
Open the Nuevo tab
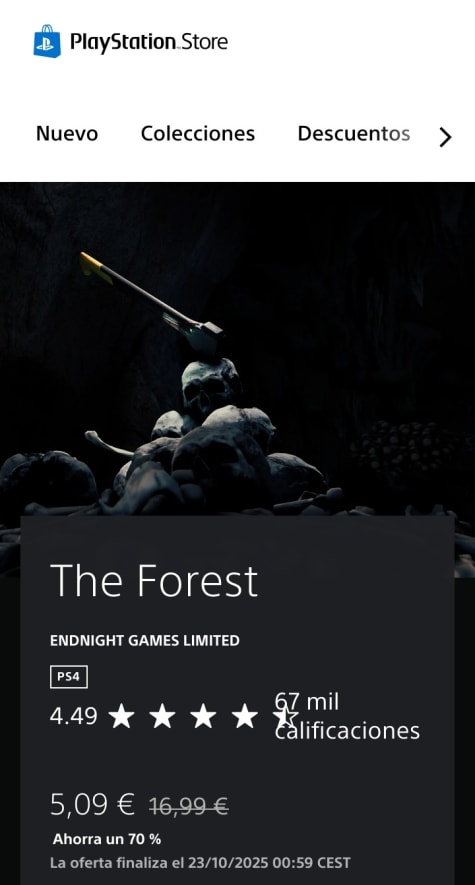click(67, 134)
